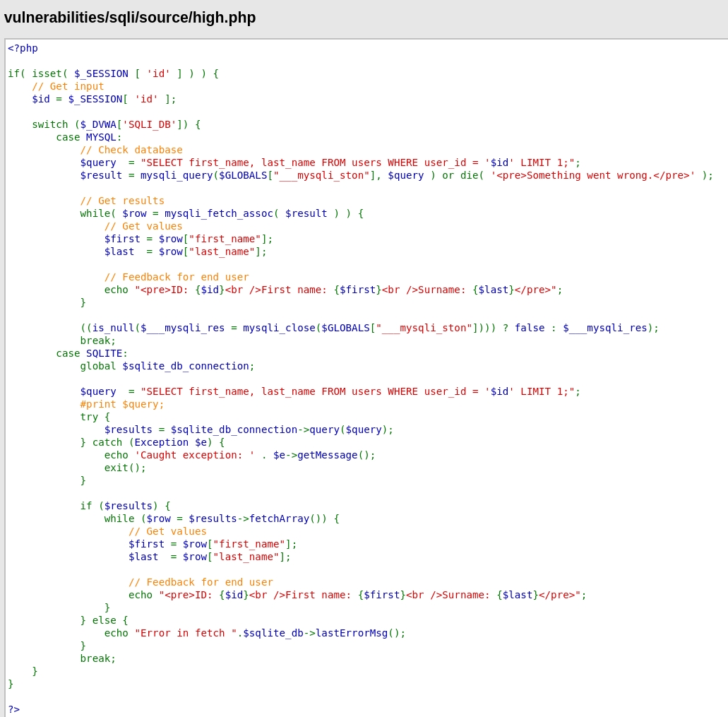Click the '// Check database' comment
The image size is (728, 717).
click(131, 150)
